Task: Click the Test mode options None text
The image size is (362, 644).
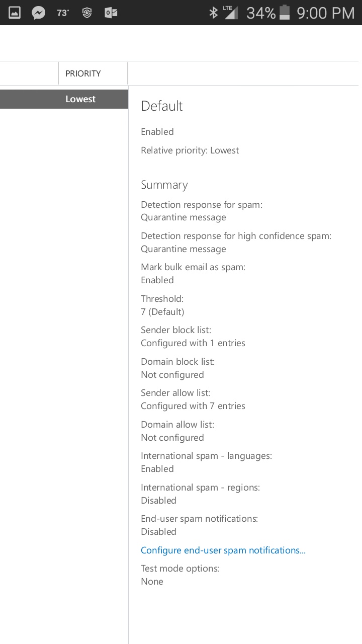Action: (152, 581)
